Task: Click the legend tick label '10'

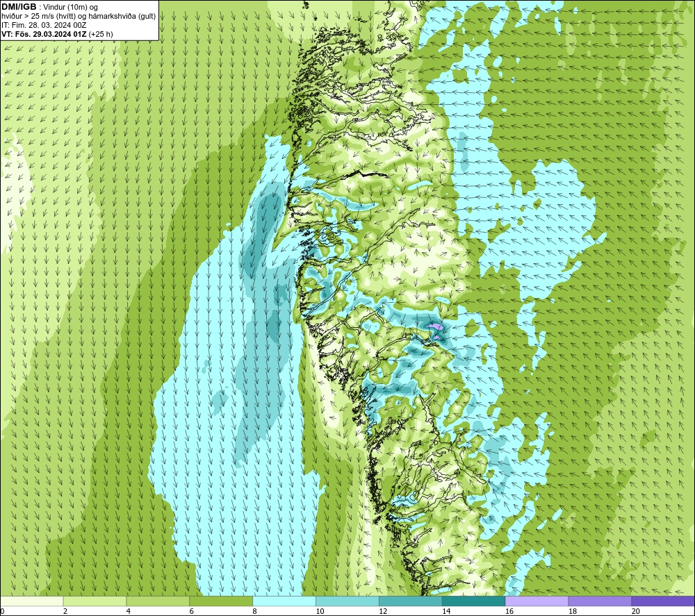Action: pyautogui.click(x=320, y=612)
